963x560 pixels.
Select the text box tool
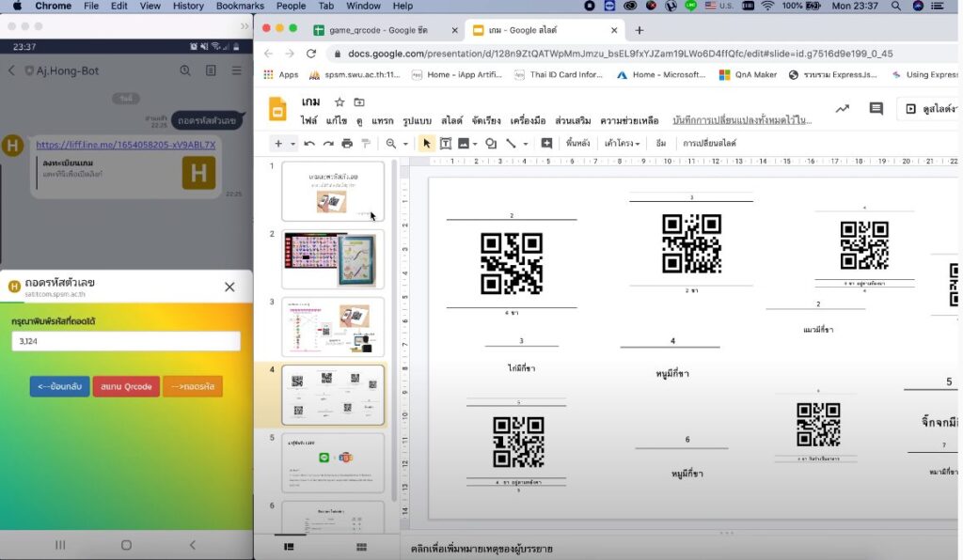[x=446, y=144]
